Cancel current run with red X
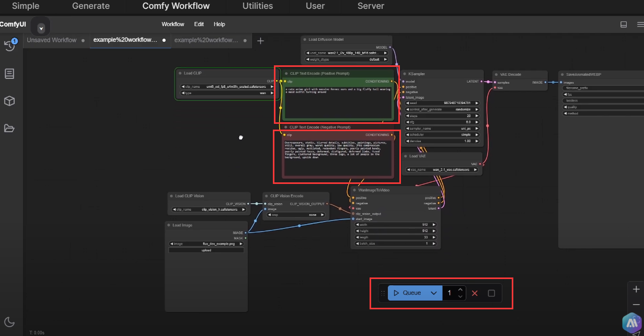This screenshot has width=644, height=336. tap(475, 293)
